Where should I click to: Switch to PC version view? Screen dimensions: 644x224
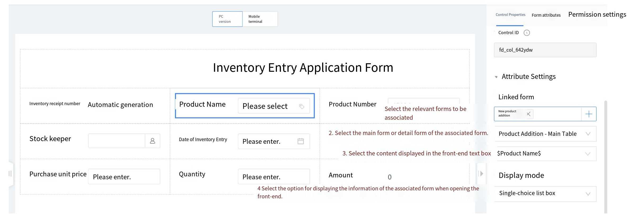pos(227,19)
